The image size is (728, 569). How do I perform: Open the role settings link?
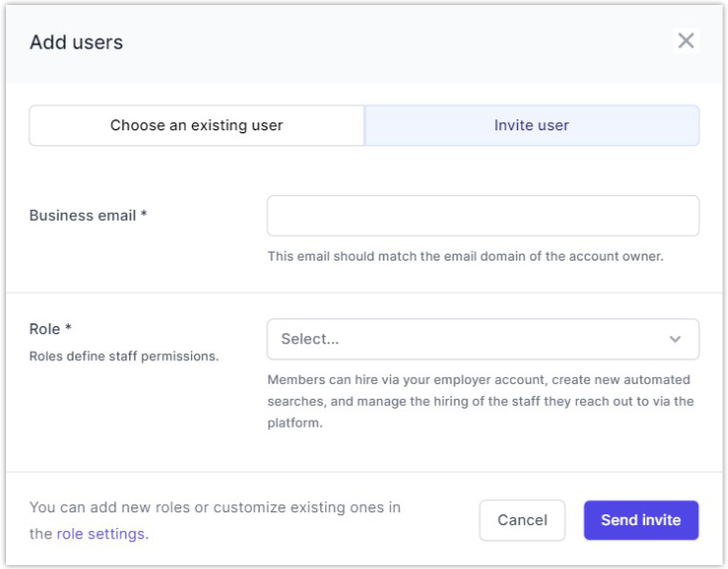point(101,534)
